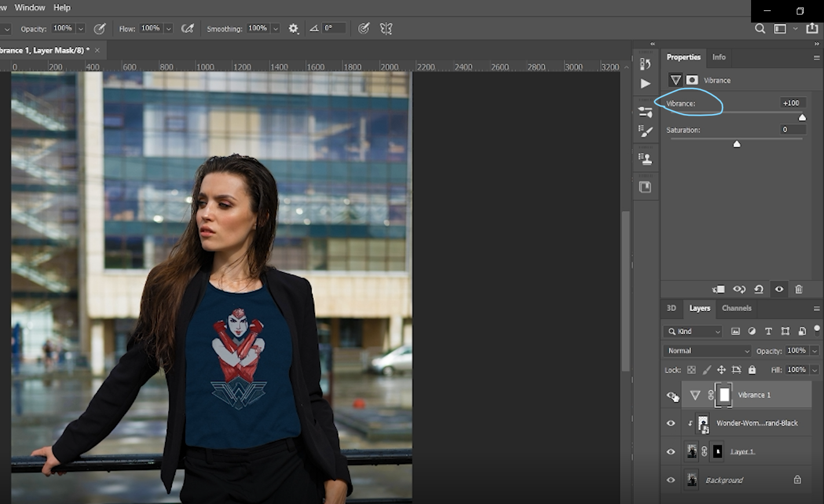Switch to the Info tab
Viewport: 824px width, 504px height.
pyautogui.click(x=719, y=57)
